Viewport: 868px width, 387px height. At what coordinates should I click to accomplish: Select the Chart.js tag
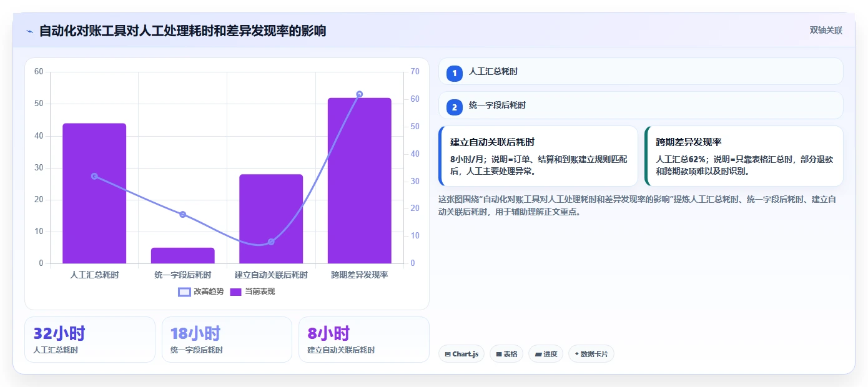coord(461,354)
